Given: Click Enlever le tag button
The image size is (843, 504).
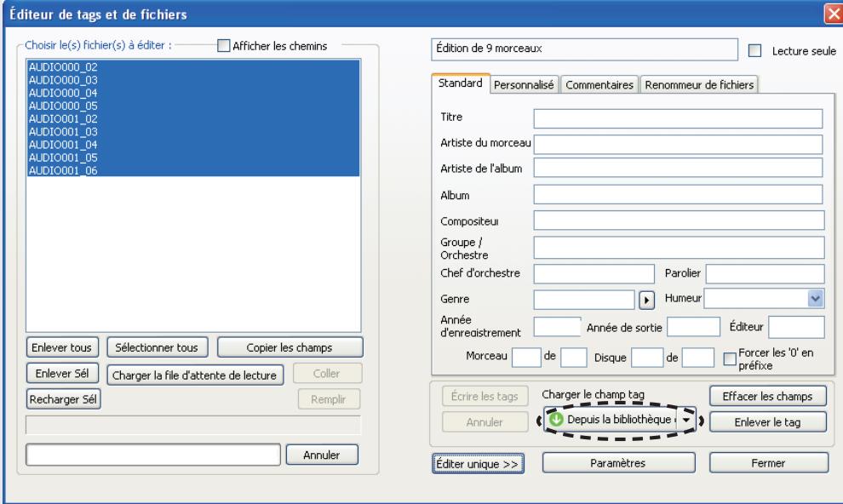Looking at the screenshot, I should 768,422.
